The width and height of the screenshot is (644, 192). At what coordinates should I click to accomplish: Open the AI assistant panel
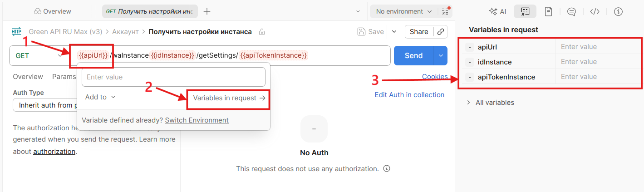coord(497,12)
